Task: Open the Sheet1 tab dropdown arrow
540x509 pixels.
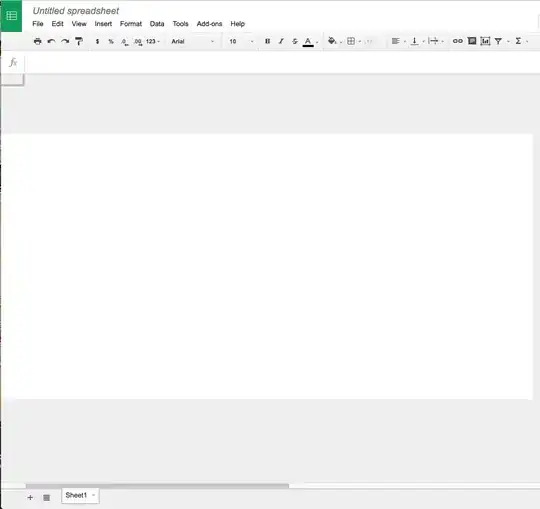Action: click(93, 495)
